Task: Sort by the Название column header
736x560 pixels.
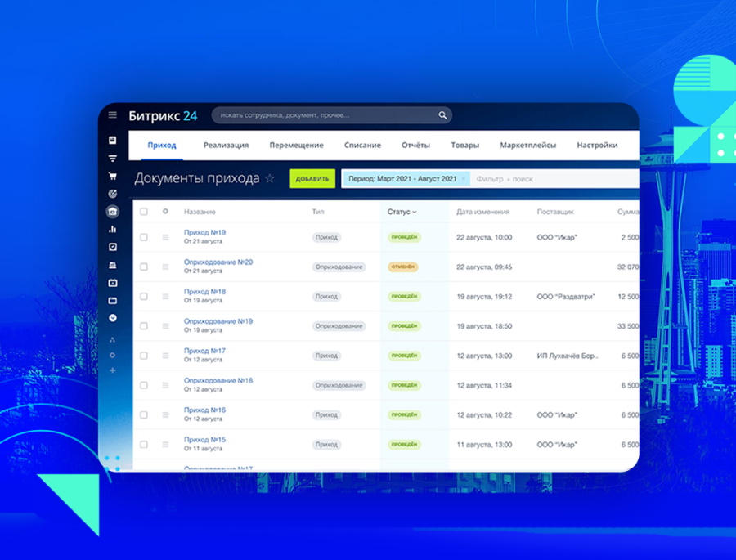Action: 200,212
